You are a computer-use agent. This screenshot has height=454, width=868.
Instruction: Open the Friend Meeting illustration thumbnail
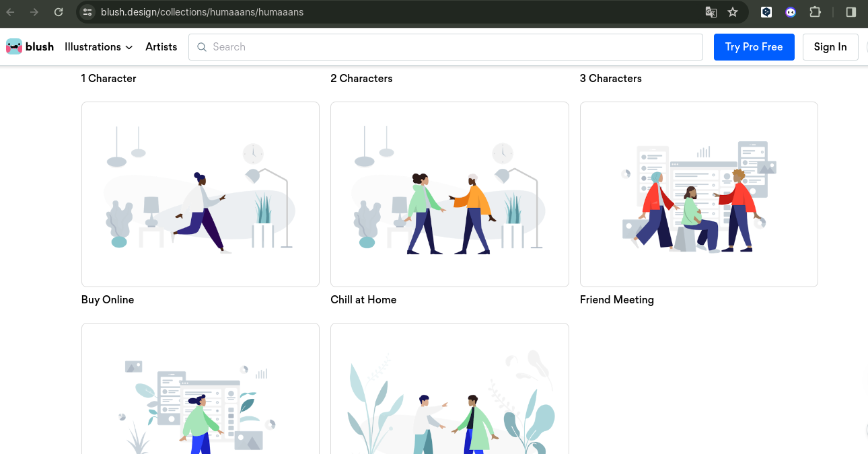699,194
